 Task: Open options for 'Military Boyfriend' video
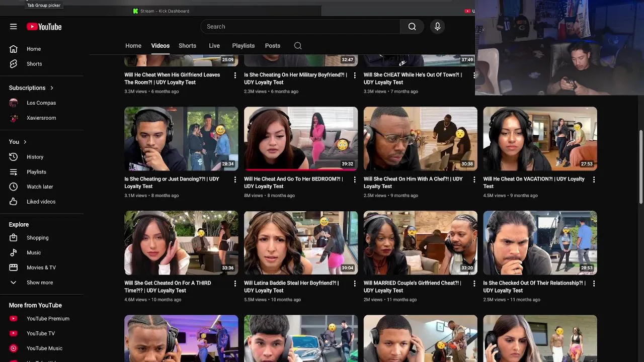pyautogui.click(x=355, y=75)
